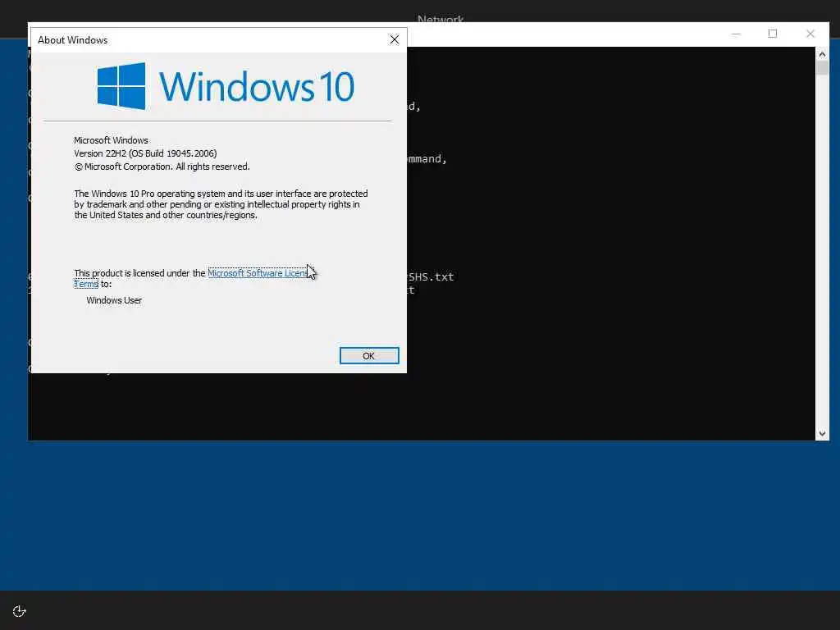Click the Windows 10 logo image
The height and width of the screenshot is (630, 840).
pos(226,85)
